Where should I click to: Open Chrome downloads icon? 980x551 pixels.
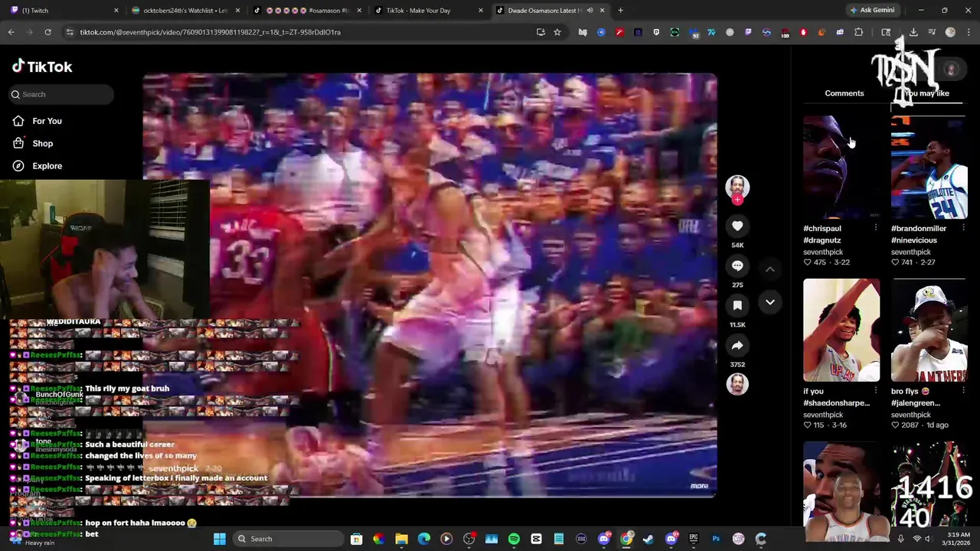(913, 32)
